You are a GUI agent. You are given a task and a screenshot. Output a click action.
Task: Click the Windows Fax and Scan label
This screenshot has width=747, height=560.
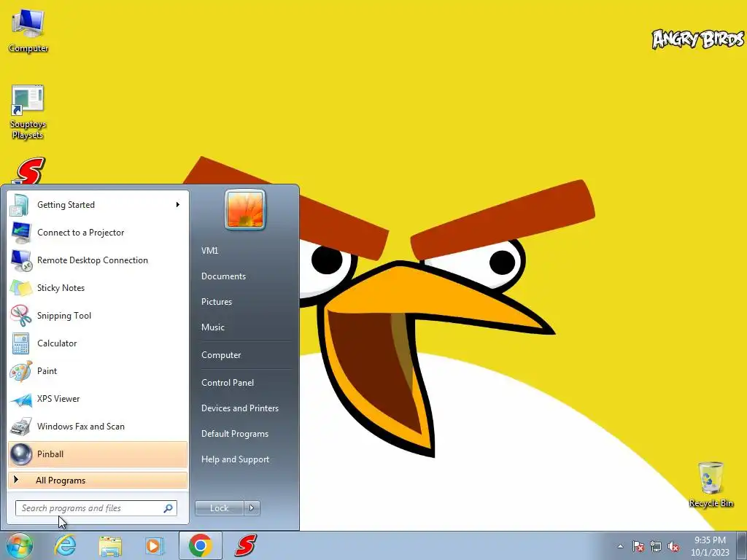(81, 427)
